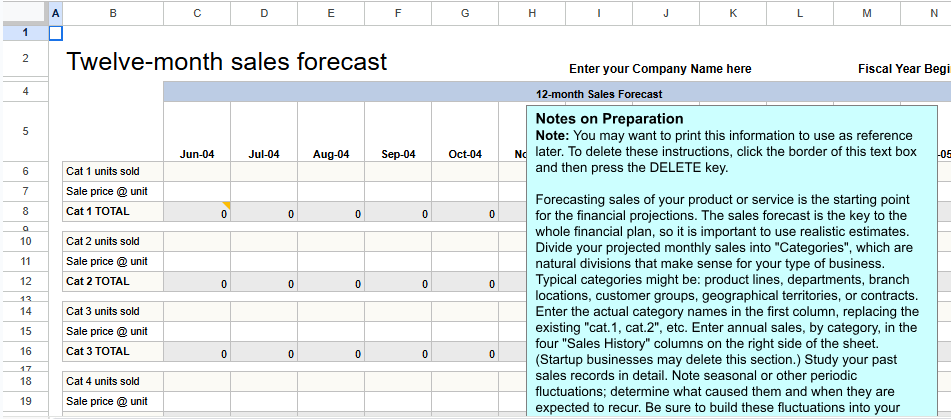
Task: Select row 5 header
Action: (25, 131)
